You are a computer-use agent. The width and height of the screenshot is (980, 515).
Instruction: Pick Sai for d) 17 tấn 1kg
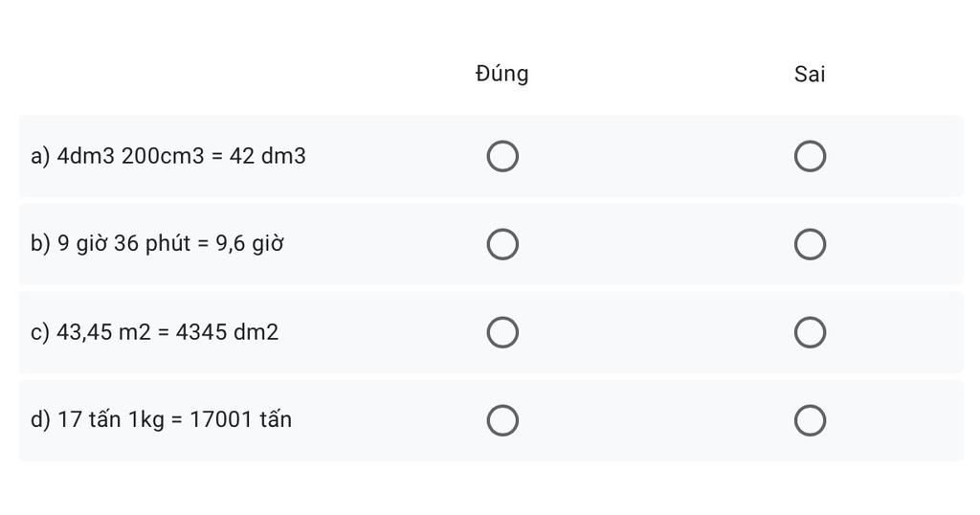pos(810,420)
